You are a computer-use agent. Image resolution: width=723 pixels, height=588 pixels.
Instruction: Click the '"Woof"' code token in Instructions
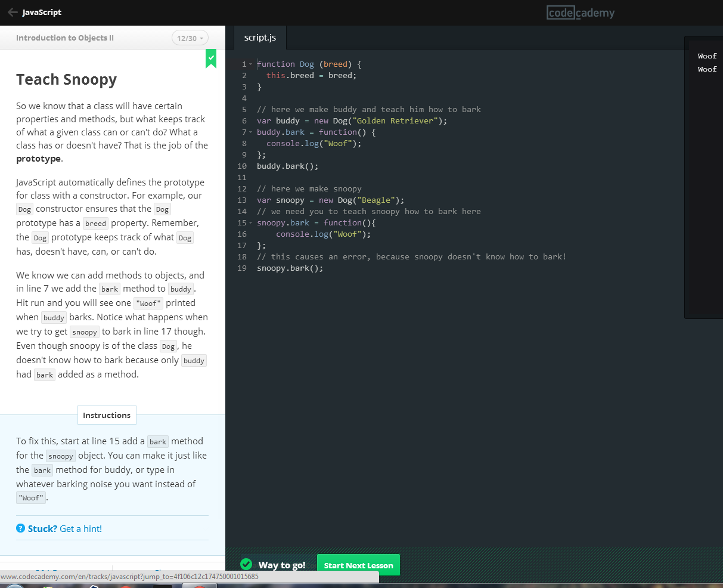(x=31, y=498)
